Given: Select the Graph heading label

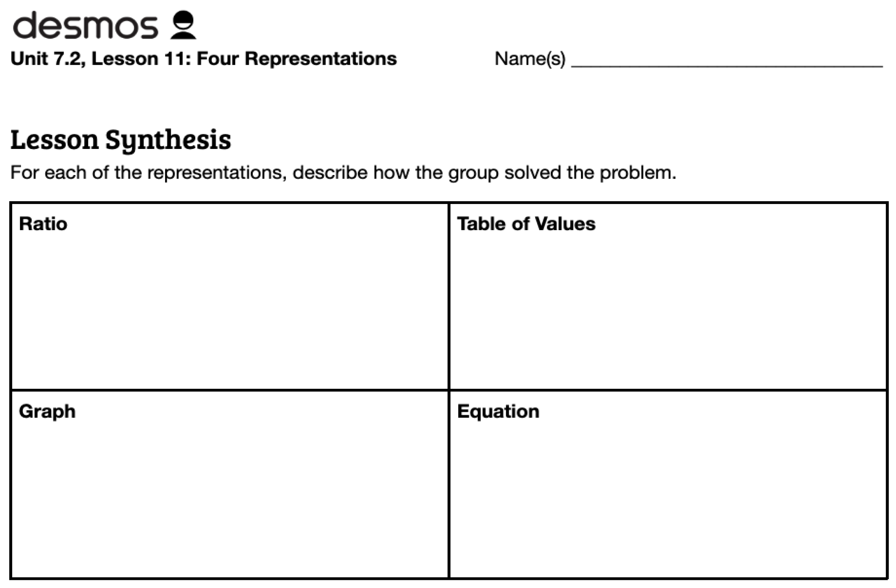Looking at the screenshot, I should 47,412.
